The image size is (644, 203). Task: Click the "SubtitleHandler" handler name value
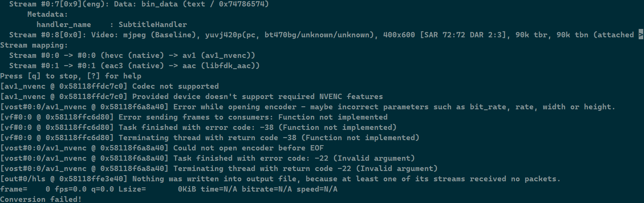tap(152, 25)
